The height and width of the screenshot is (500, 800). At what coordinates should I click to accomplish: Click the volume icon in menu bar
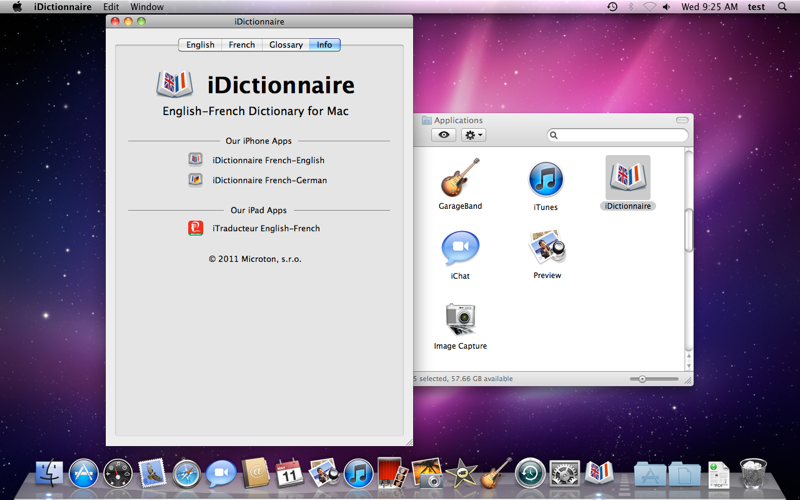(x=666, y=7)
